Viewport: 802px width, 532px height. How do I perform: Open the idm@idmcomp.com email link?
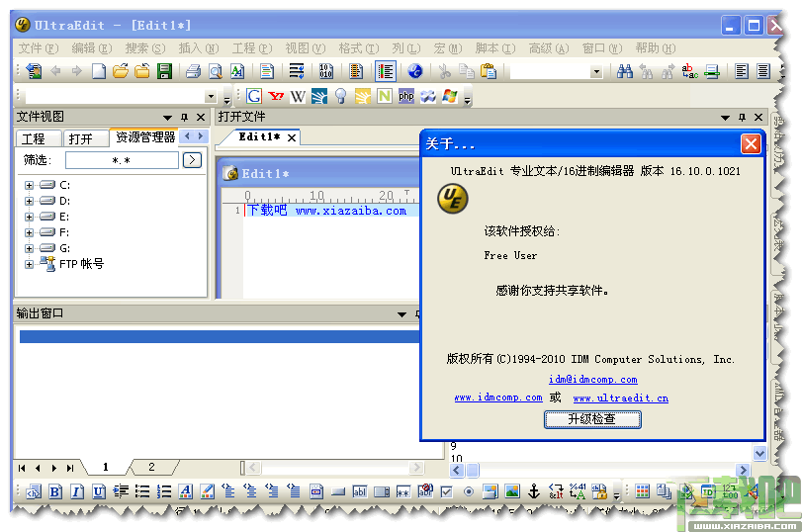(592, 380)
